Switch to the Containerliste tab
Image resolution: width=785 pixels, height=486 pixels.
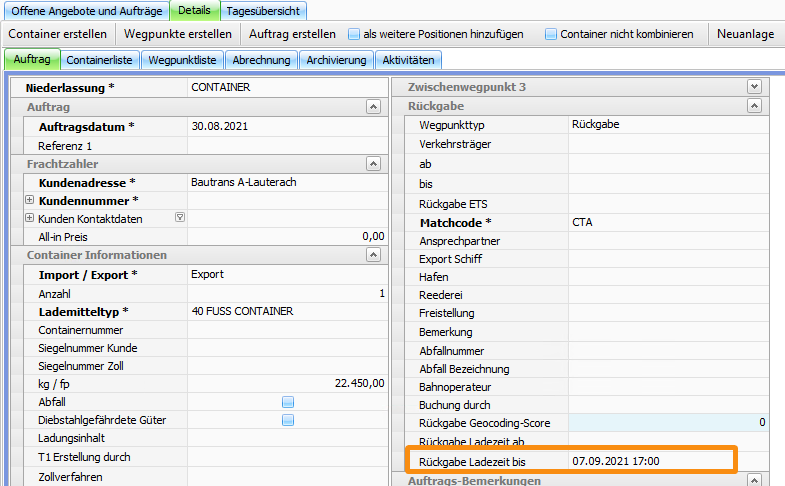coord(98,60)
